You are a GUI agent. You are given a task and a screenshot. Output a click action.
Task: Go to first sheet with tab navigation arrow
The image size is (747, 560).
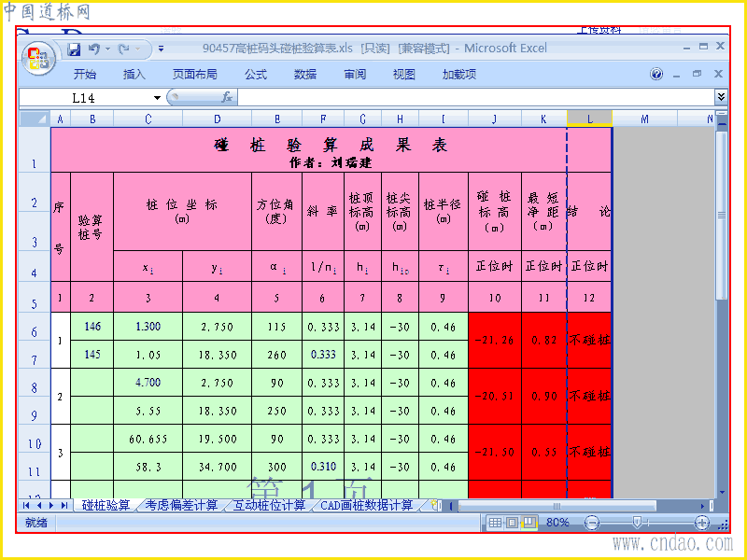[x=26, y=505]
